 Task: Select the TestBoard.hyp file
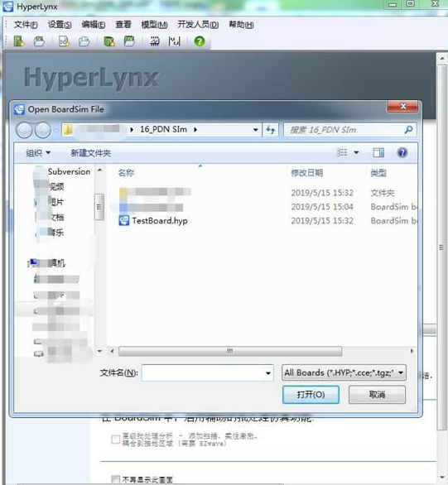coord(153,220)
